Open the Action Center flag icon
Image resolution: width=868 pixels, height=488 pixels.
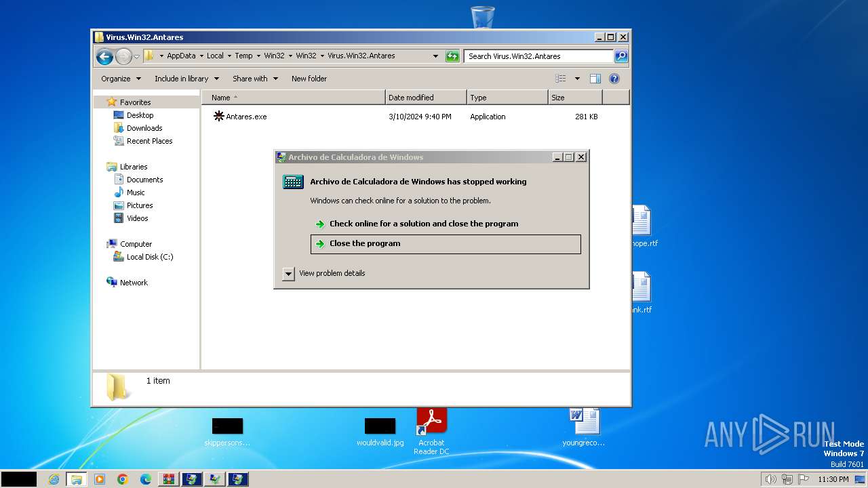804,479
